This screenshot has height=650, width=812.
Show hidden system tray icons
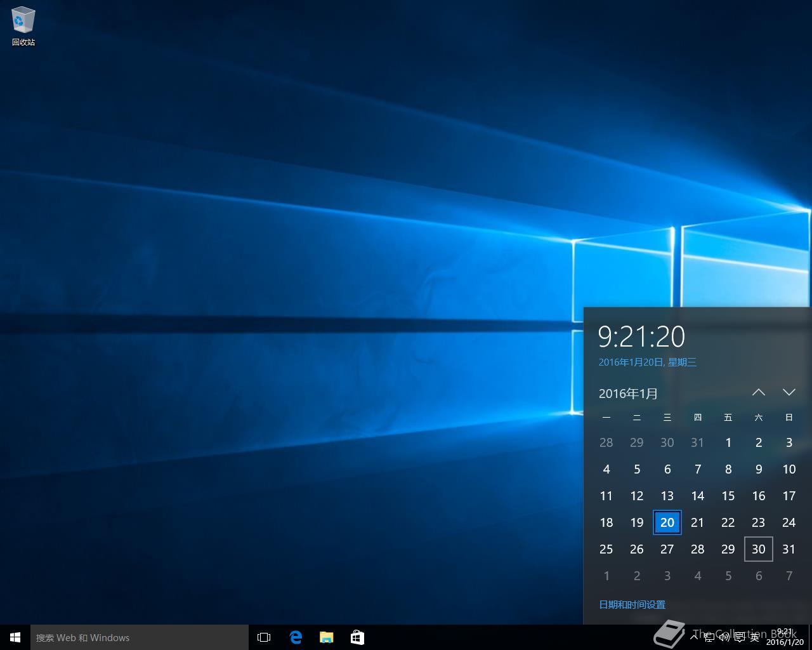click(x=695, y=637)
